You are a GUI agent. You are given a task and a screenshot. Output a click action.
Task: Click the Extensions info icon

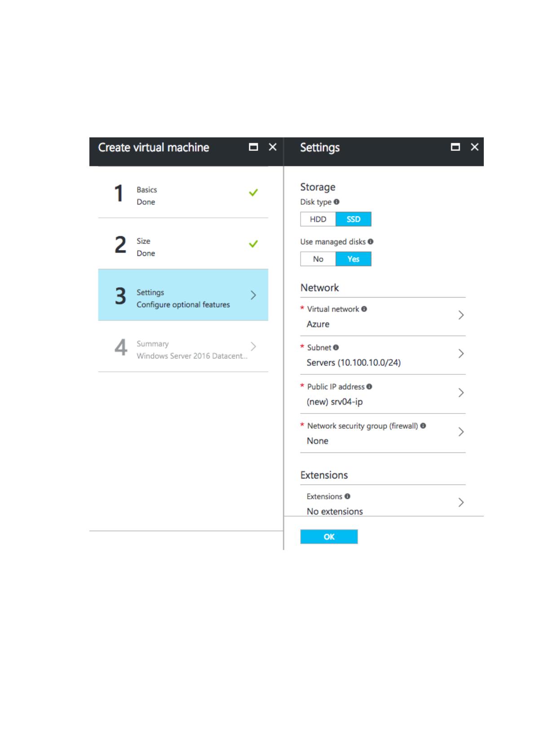point(347,496)
